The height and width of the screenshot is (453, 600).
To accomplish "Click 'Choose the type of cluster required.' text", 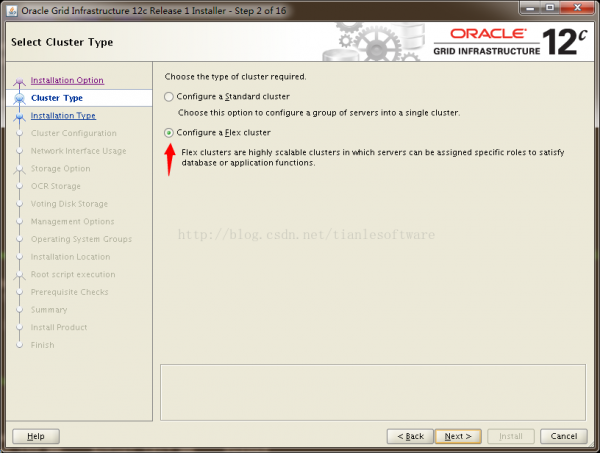I will (235, 77).
